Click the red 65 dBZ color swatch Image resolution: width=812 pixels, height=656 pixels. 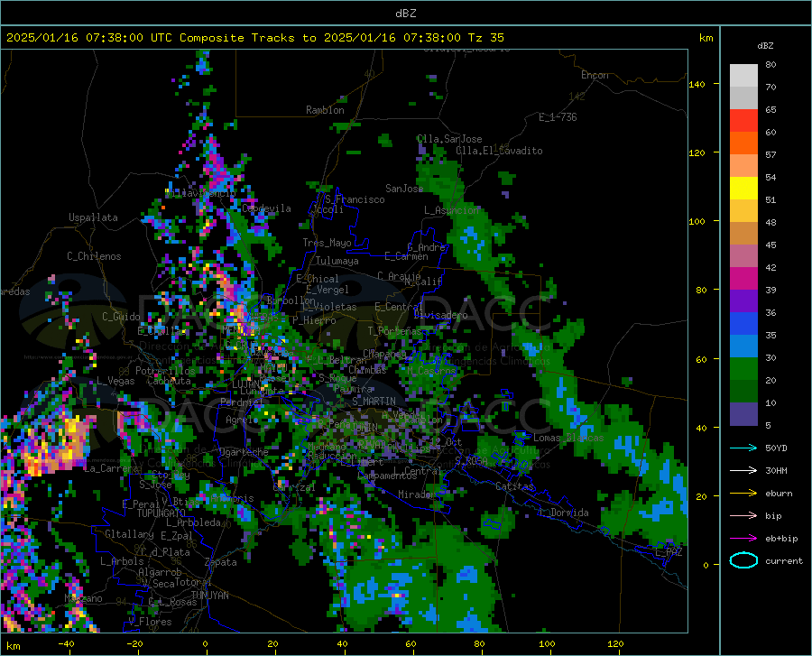click(x=743, y=121)
